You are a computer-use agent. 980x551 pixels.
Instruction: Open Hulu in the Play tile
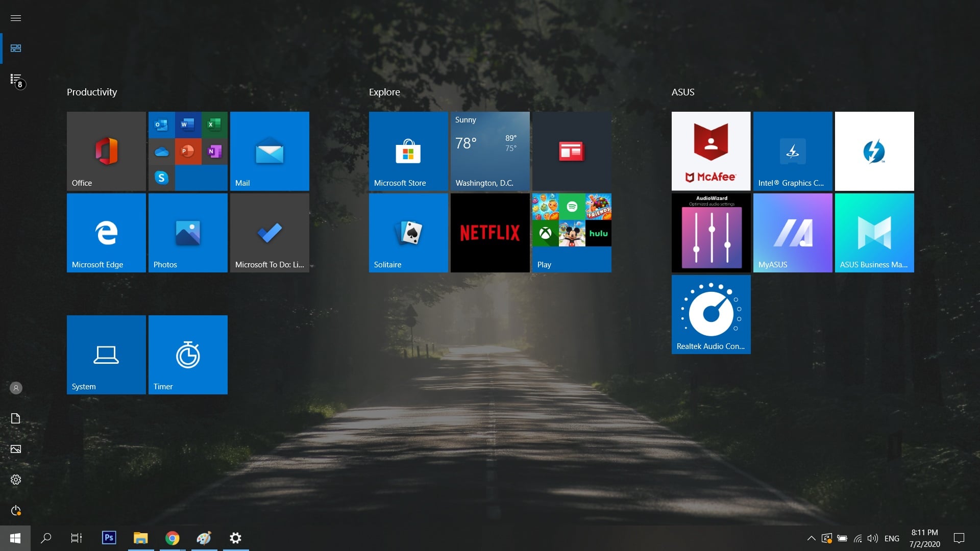(598, 233)
